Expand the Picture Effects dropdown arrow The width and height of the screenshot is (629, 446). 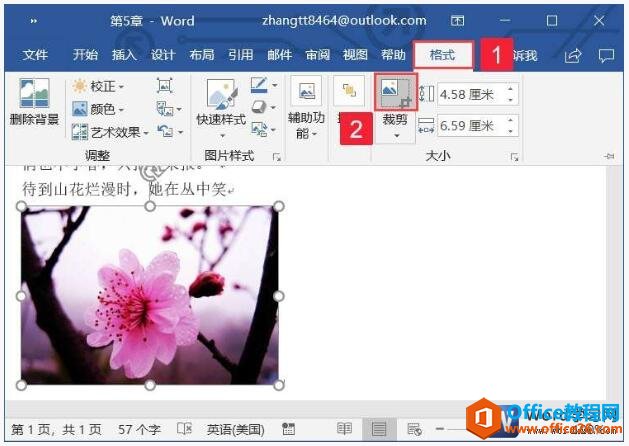click(x=274, y=107)
